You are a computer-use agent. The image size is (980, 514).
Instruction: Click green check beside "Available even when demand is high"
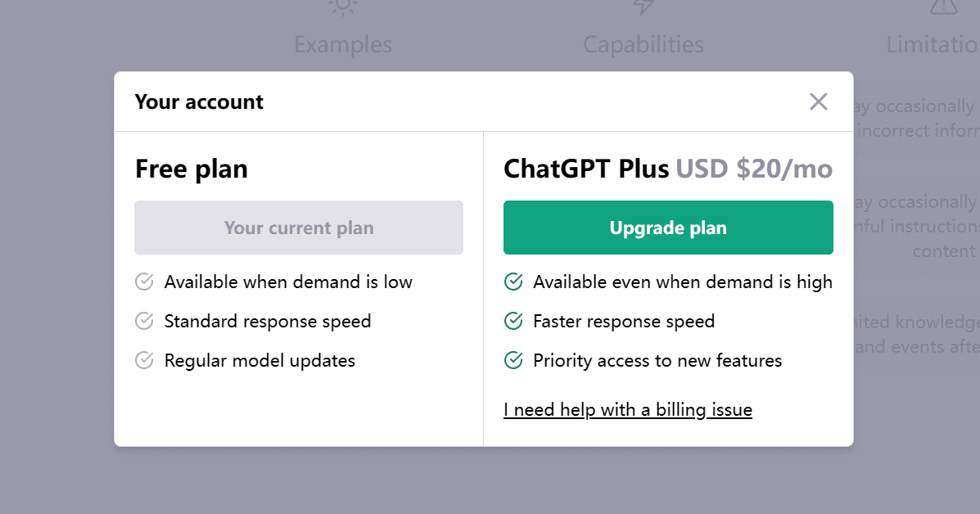(513, 282)
